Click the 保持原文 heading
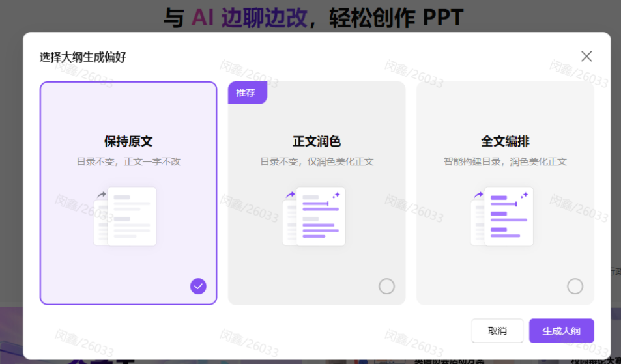 pos(128,141)
